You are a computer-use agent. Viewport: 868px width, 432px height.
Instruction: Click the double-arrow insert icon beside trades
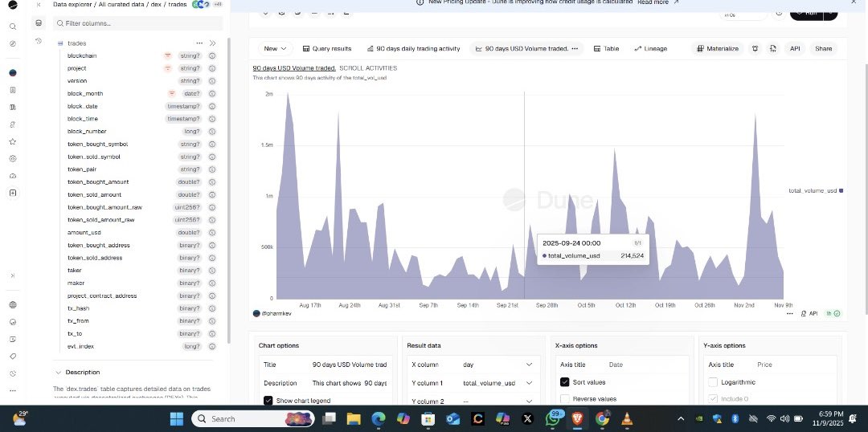212,43
